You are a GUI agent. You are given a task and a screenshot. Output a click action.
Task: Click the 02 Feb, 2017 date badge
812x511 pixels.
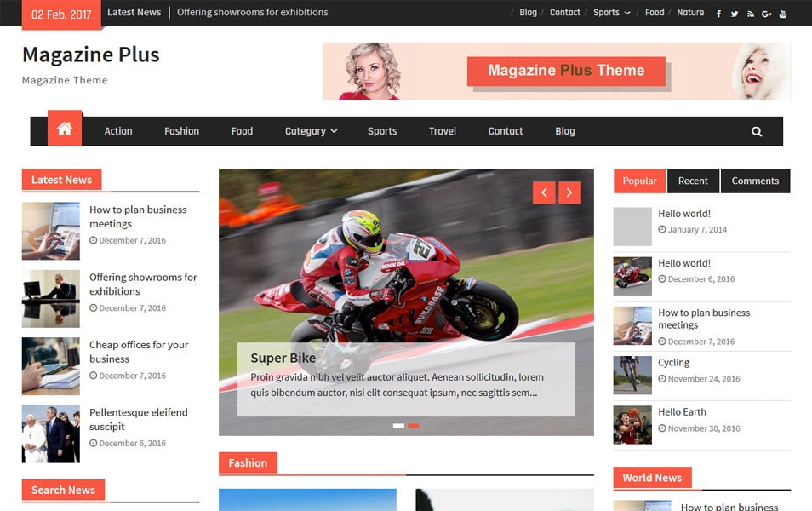(x=61, y=14)
